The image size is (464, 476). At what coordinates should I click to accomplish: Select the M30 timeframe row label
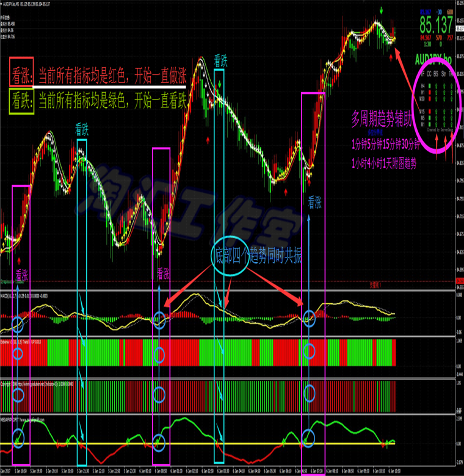422,99
